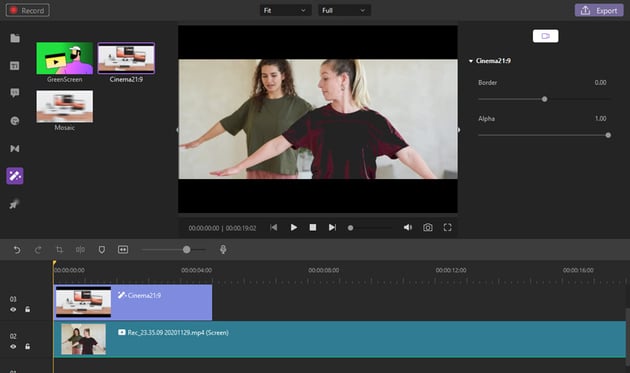Split the clip at playhead
The width and height of the screenshot is (630, 373).
[x=80, y=250]
